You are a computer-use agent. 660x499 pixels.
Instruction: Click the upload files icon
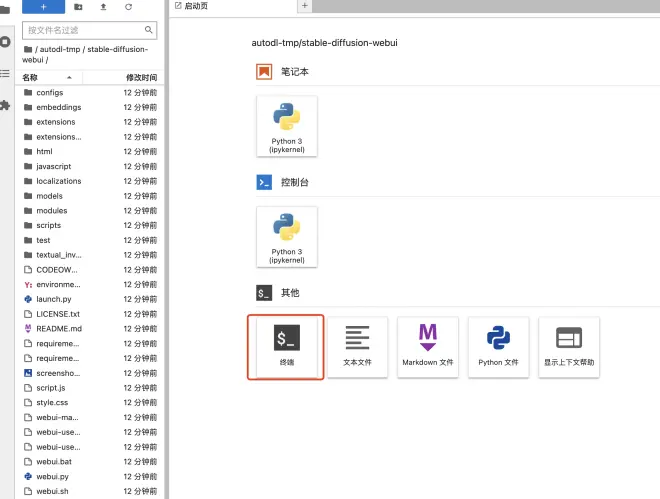pos(104,7)
